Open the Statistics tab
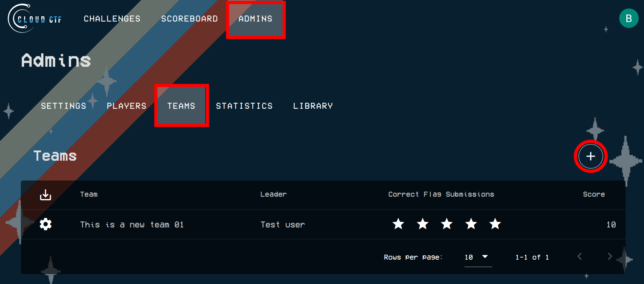The width and height of the screenshot is (644, 284). point(244,106)
